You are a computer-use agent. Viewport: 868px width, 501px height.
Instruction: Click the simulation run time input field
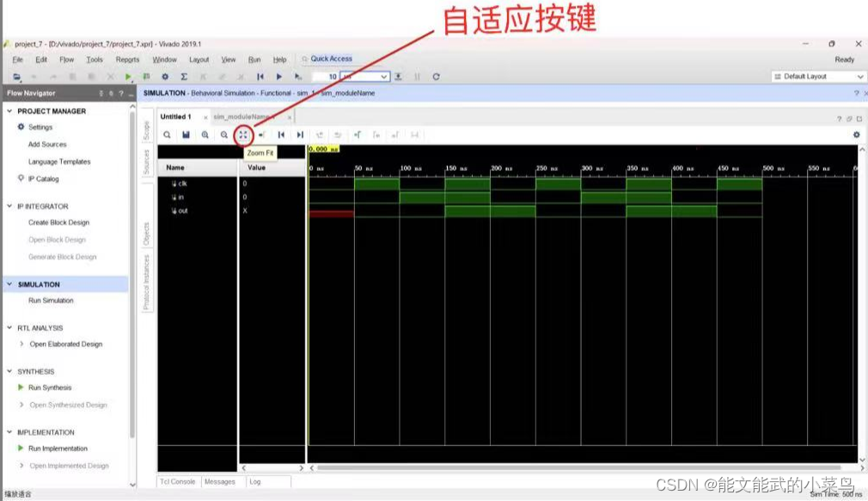pyautogui.click(x=325, y=76)
